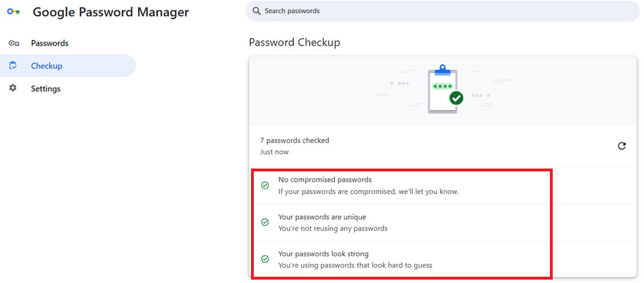Go to the Settings page
Viewport: 644px width, 283px height.
46,89
